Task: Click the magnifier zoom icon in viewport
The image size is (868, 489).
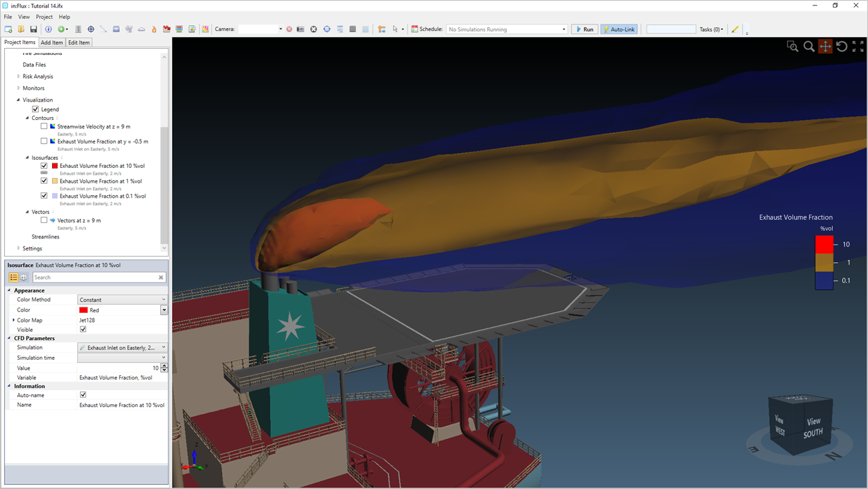Action: click(808, 47)
